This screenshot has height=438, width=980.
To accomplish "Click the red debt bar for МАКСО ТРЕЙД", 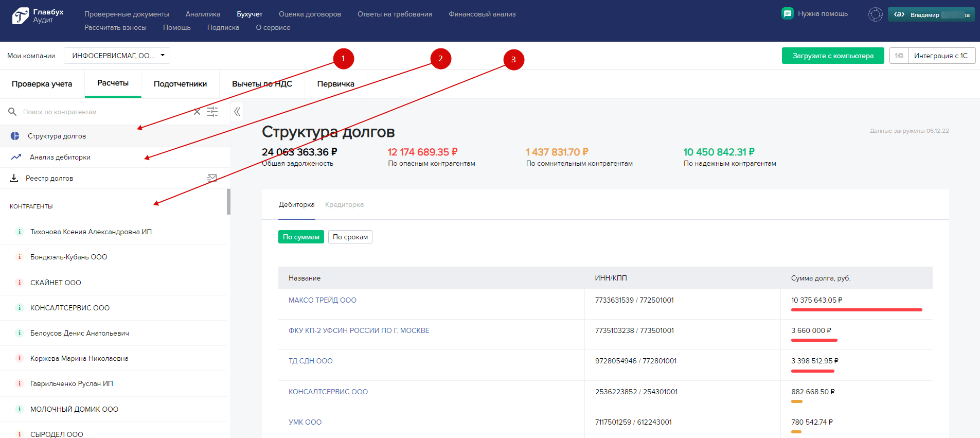I will (856, 310).
